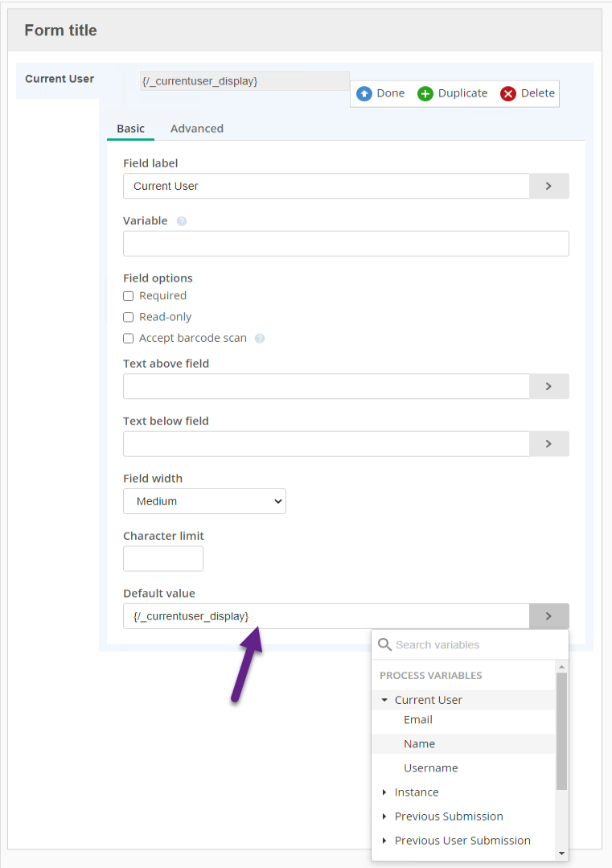Open variable picker for Text above field

[549, 386]
